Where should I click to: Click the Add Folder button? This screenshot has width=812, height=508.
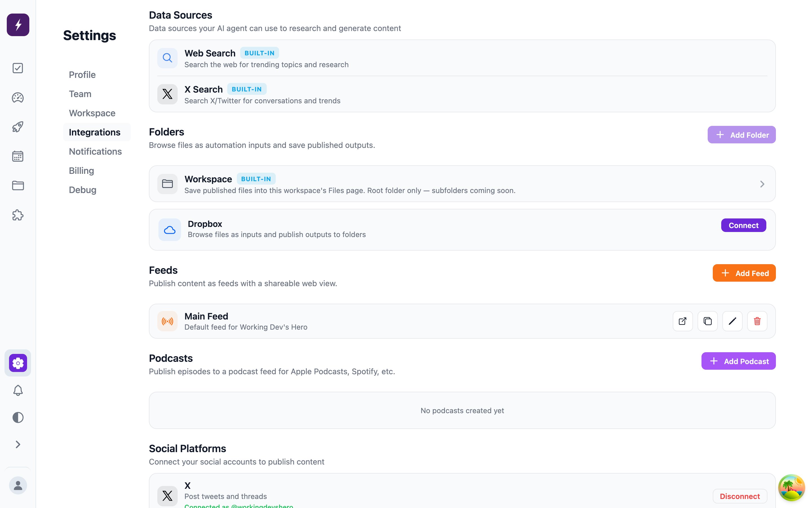(x=742, y=135)
